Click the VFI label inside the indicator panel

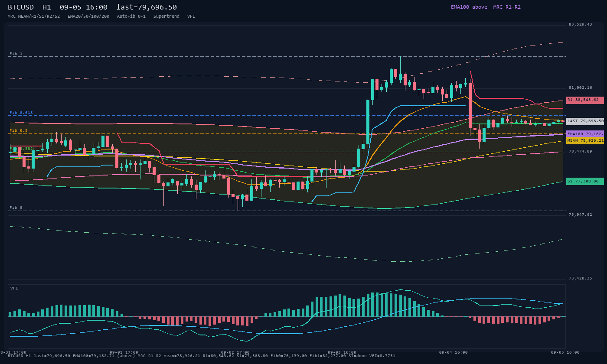tap(14, 288)
